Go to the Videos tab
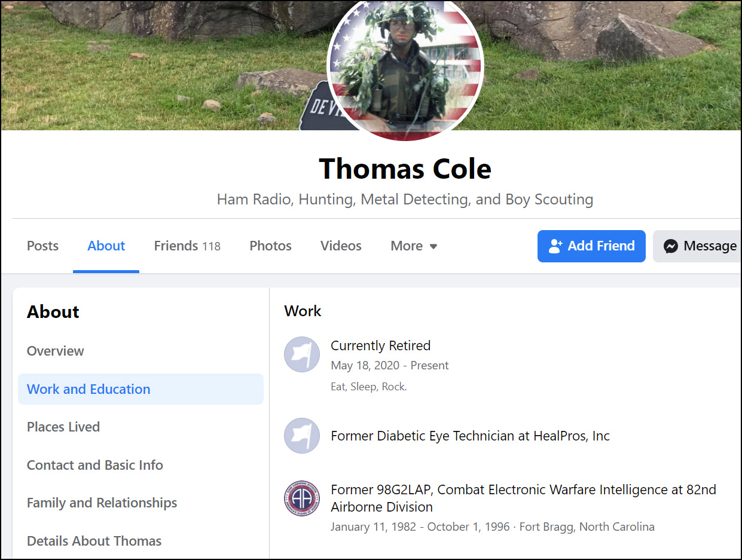Screen dimensions: 742x560 click(341, 246)
